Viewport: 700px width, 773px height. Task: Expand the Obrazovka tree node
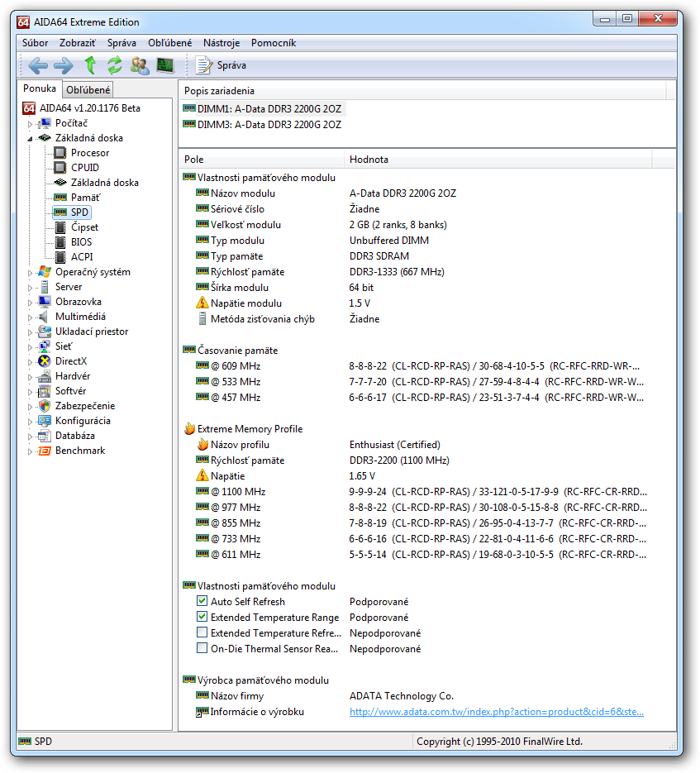tap(30, 303)
